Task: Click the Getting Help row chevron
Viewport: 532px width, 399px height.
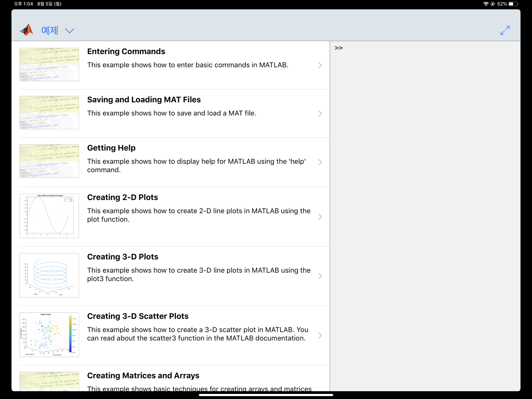Action: tap(320, 162)
